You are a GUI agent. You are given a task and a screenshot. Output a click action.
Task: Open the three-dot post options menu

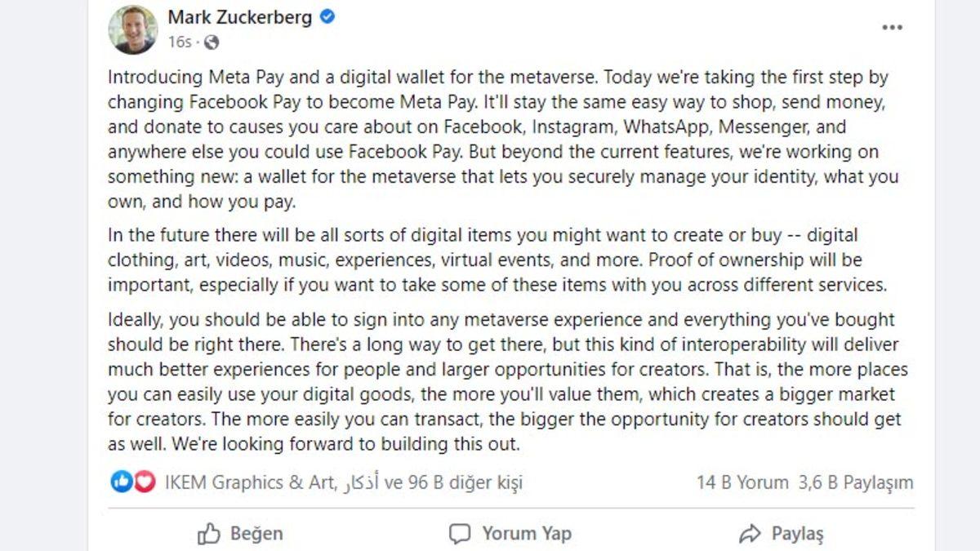tap(893, 27)
